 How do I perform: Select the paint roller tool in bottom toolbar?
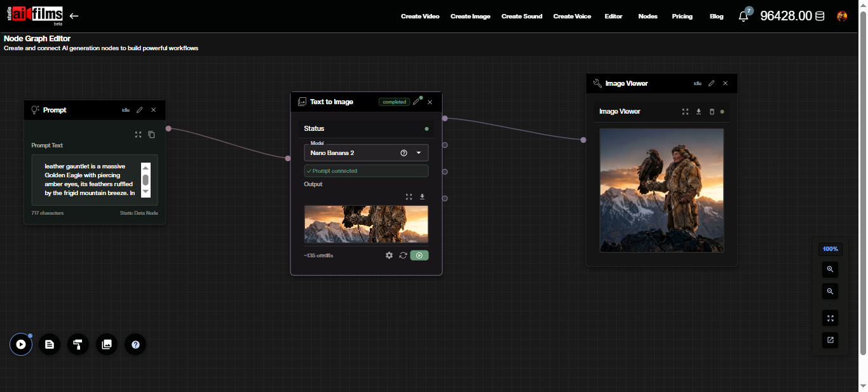(x=78, y=344)
